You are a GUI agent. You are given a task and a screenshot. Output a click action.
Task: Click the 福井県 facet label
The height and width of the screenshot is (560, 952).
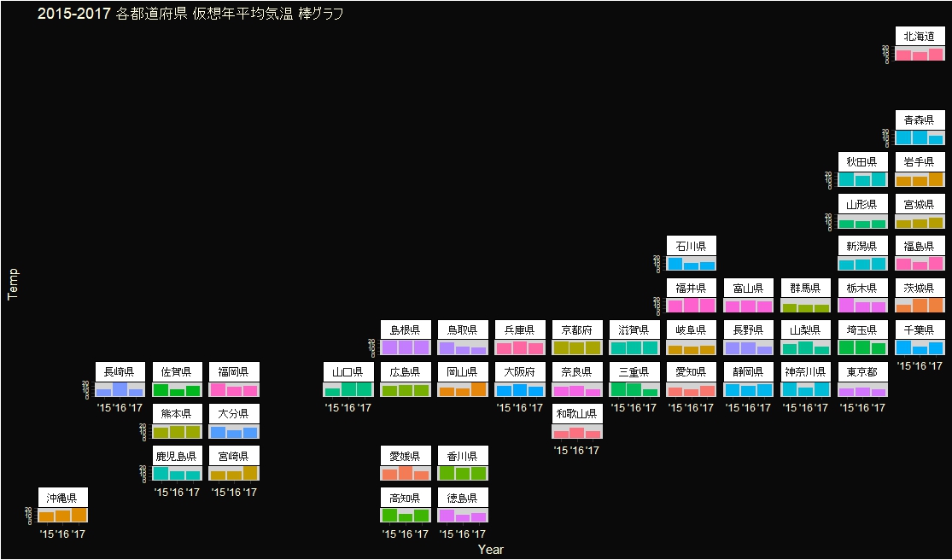click(x=692, y=289)
